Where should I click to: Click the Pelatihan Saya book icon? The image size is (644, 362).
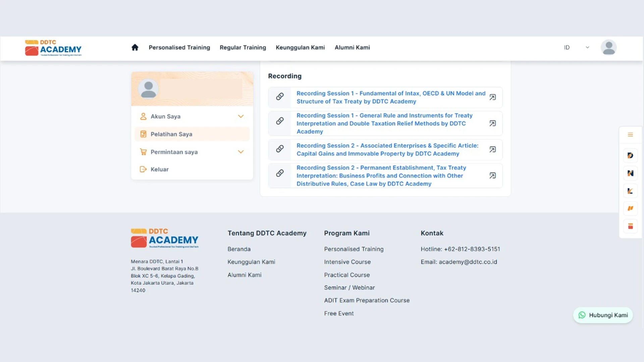[x=143, y=134]
